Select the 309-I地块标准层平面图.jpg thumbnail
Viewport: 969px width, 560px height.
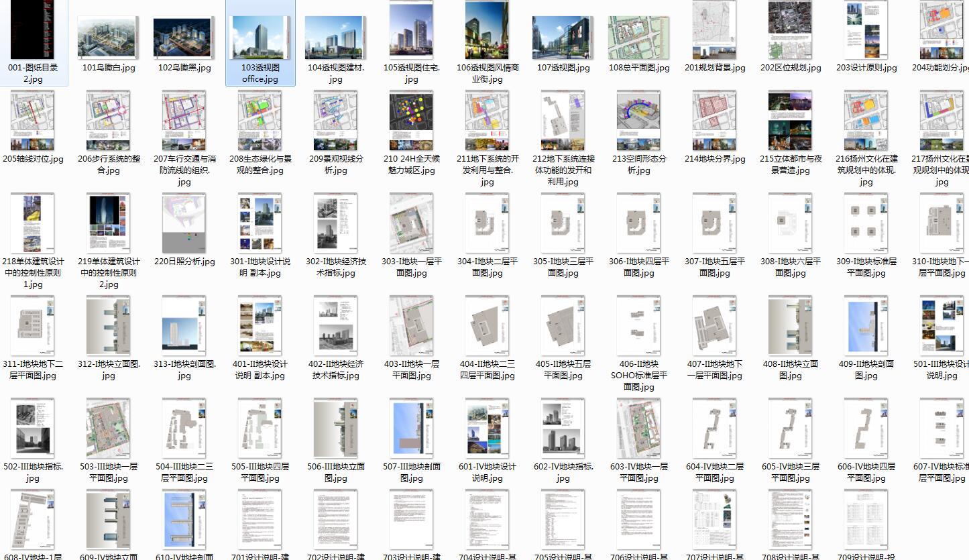point(866,224)
